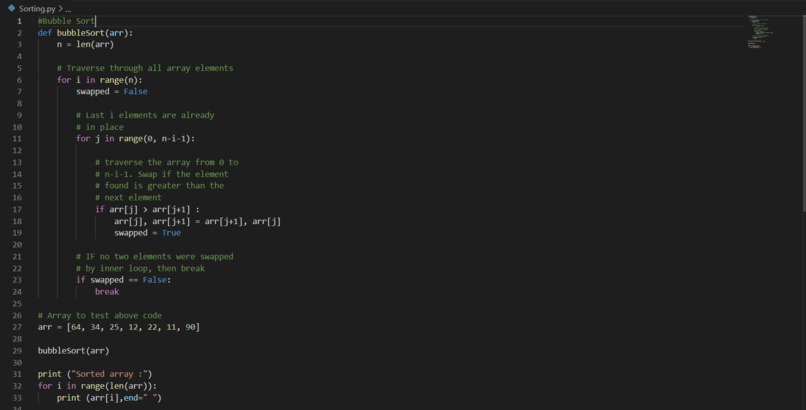Viewport: 806px width, 410px height.
Task: Click the Python file icon in breadcrumb
Action: (11, 8)
